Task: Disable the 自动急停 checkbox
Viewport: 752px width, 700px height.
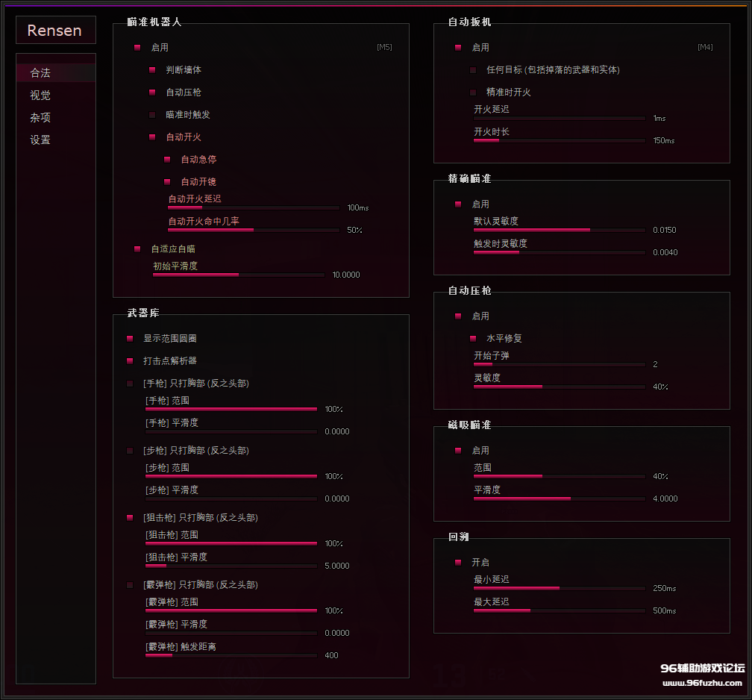Action: click(x=167, y=160)
